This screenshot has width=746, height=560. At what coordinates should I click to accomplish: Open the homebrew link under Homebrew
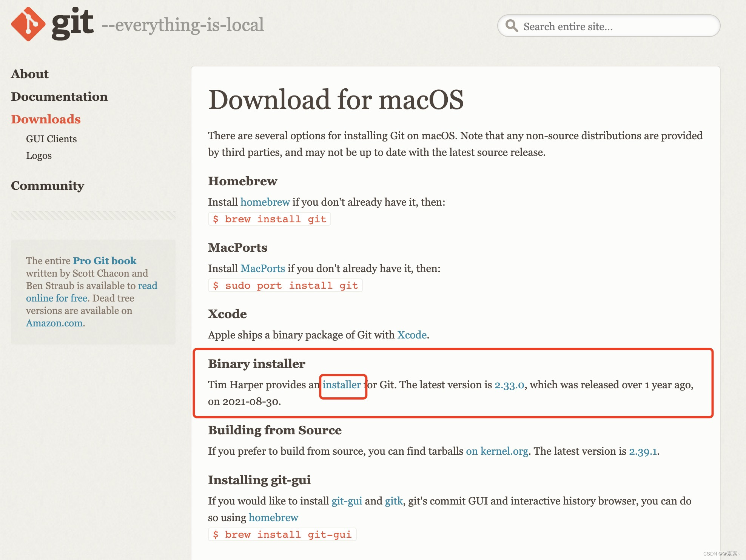265,202
